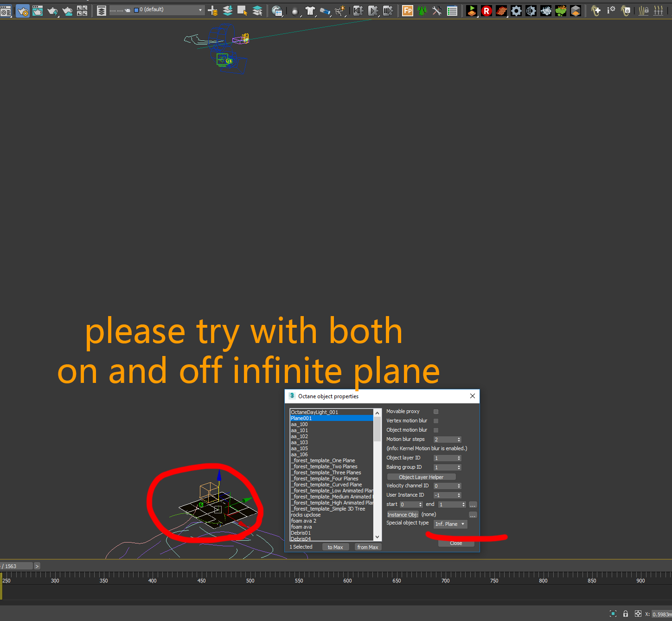Click the Object layer ID input field
Screen dimensions: 672x621
(x=445, y=458)
